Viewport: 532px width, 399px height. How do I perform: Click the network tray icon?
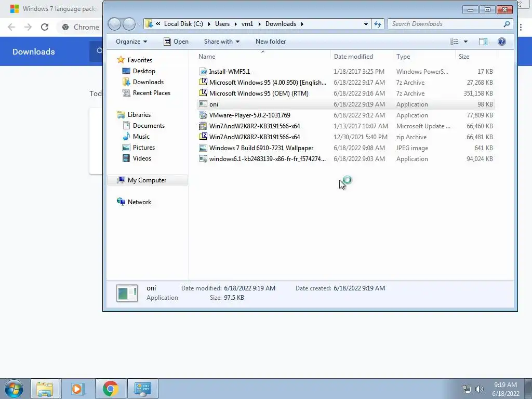(x=467, y=389)
